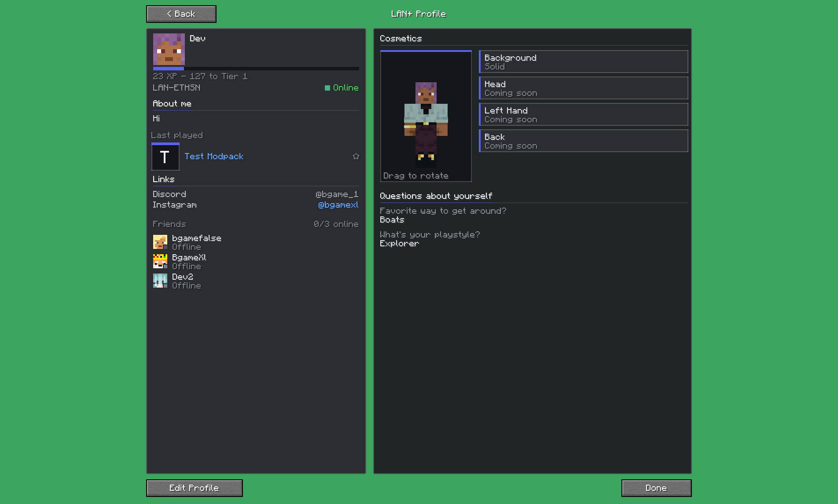Click the XP progress bar
The width and height of the screenshot is (838, 504).
click(256, 69)
